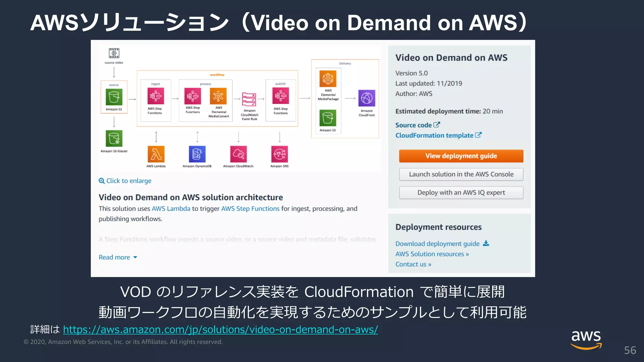Viewport: 644px width, 362px height.
Task: Click the AWS Lambda icon
Action: click(x=156, y=154)
